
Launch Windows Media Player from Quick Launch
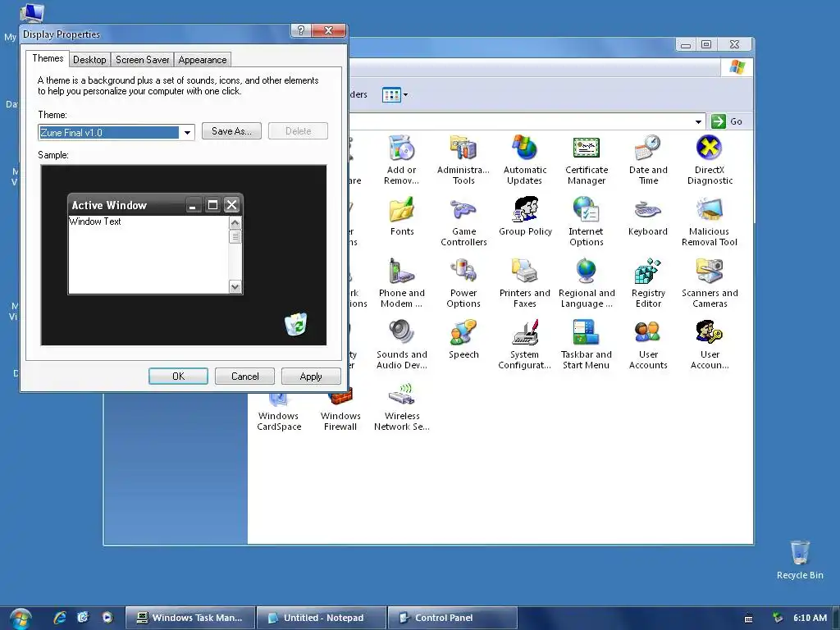point(107,618)
